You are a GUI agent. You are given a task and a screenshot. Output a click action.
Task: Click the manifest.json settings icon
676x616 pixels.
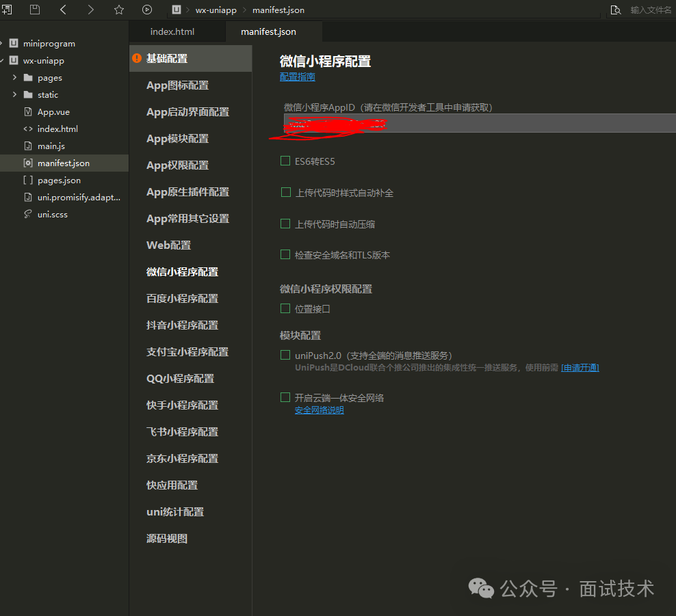pos(28,163)
